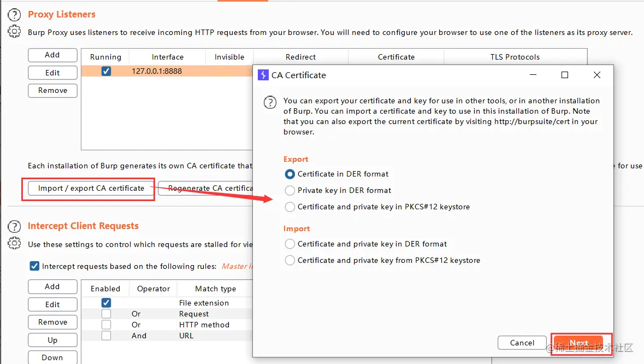644x364 pixels.
Task: Toggle intercept requests based on rules checkbox
Action: pos(34,266)
